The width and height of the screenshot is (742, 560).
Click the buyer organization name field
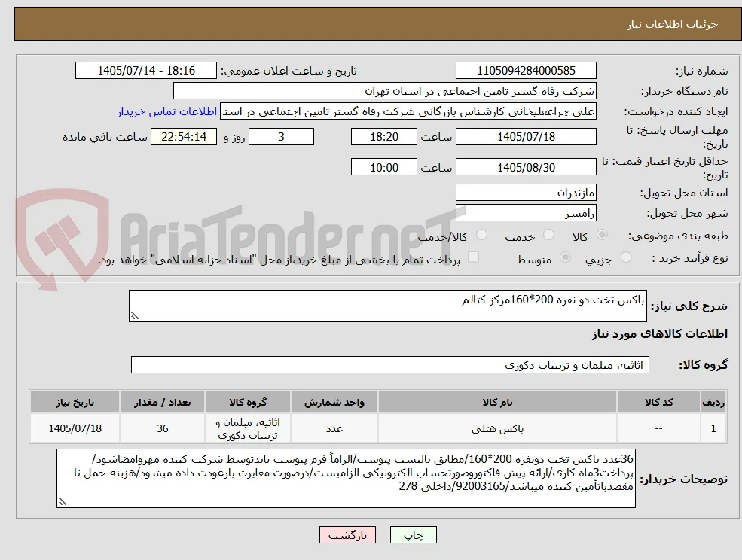click(x=385, y=91)
